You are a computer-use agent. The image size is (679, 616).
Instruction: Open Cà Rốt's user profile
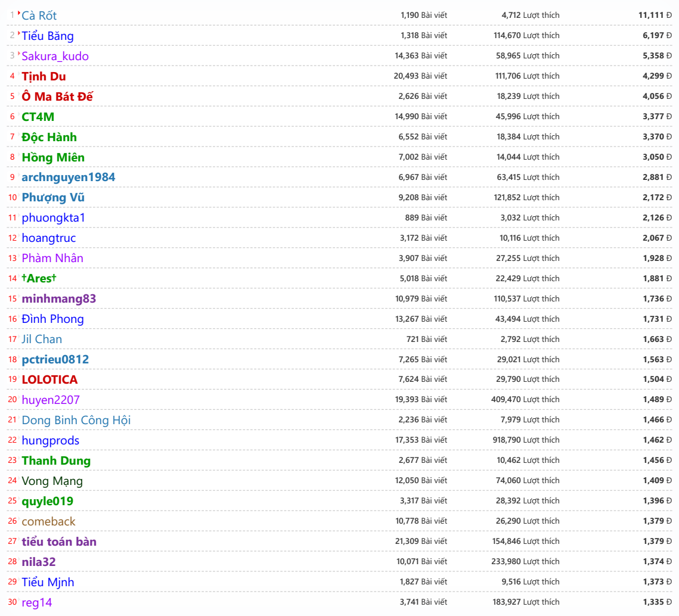pyautogui.click(x=39, y=15)
